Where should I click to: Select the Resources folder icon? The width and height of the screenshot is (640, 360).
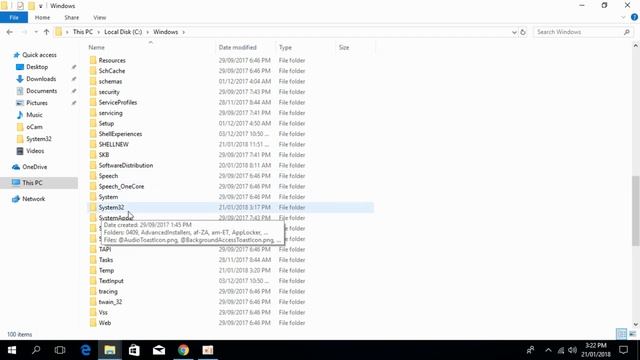point(93,60)
